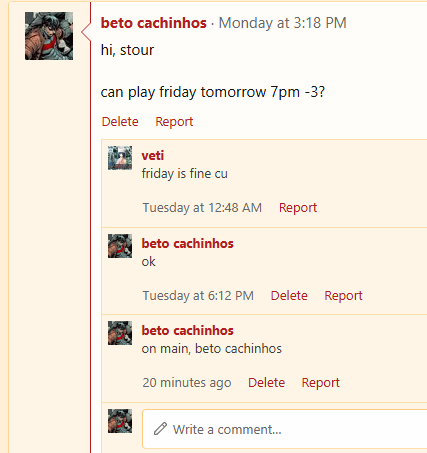The image size is (427, 453).
Task: Delete the 'ok' comment
Action: click(x=289, y=296)
